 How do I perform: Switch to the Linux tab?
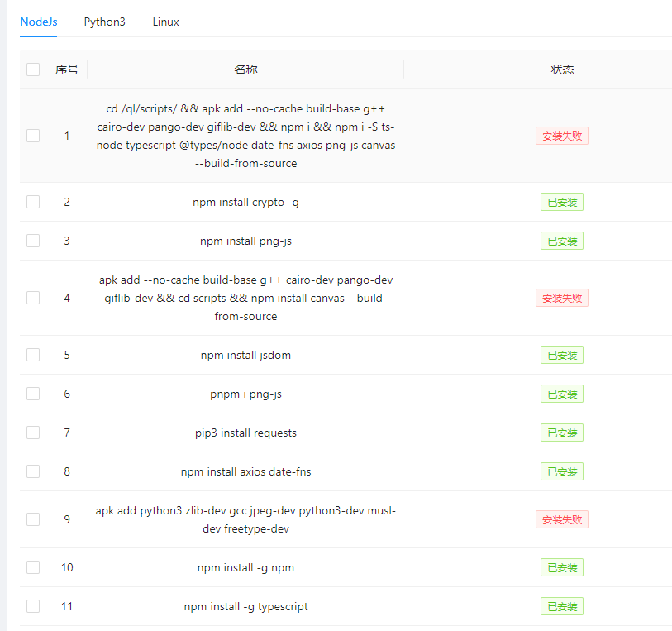tap(165, 22)
